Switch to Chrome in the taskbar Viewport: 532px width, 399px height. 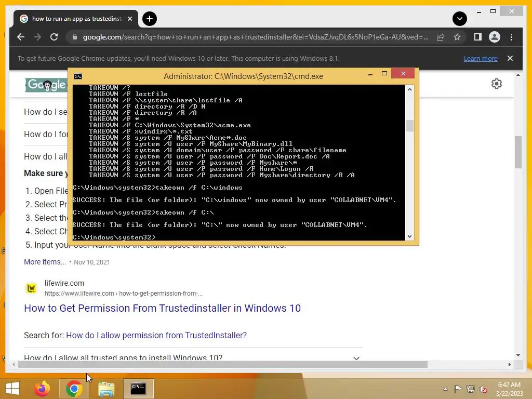click(74, 389)
